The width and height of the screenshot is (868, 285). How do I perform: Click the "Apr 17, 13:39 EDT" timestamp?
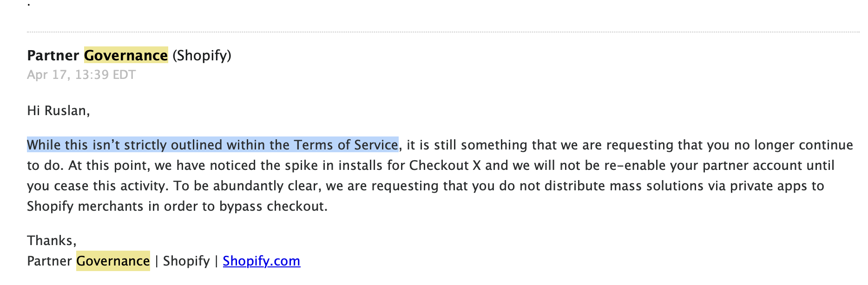[81, 75]
